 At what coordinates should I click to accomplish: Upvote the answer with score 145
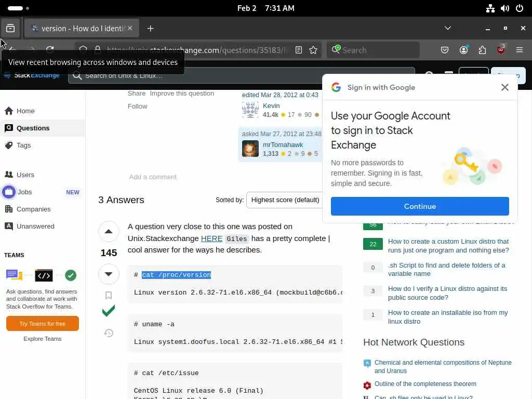pos(109,231)
